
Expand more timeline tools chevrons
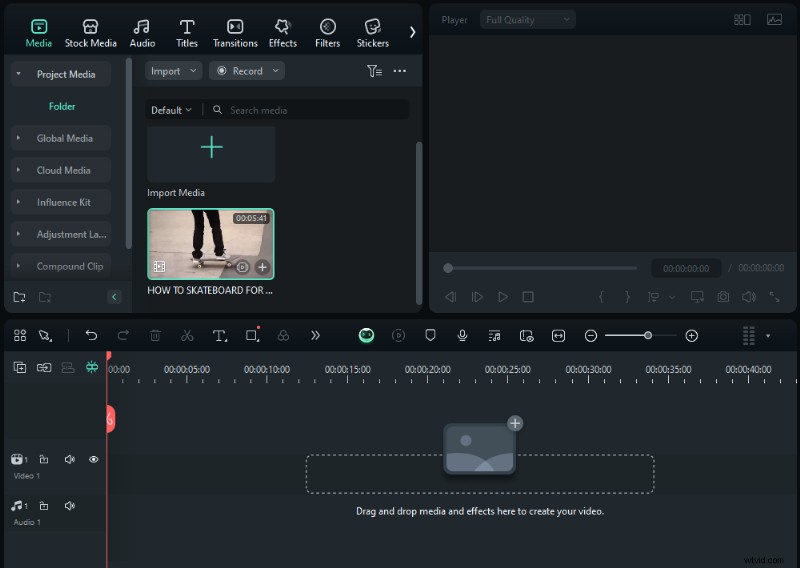[315, 335]
